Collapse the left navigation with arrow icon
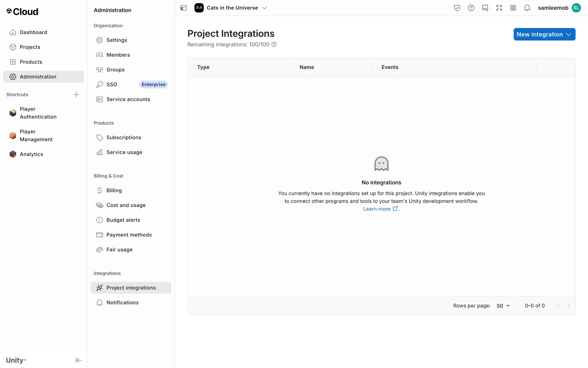This screenshot has height=368, width=588. 78,360
